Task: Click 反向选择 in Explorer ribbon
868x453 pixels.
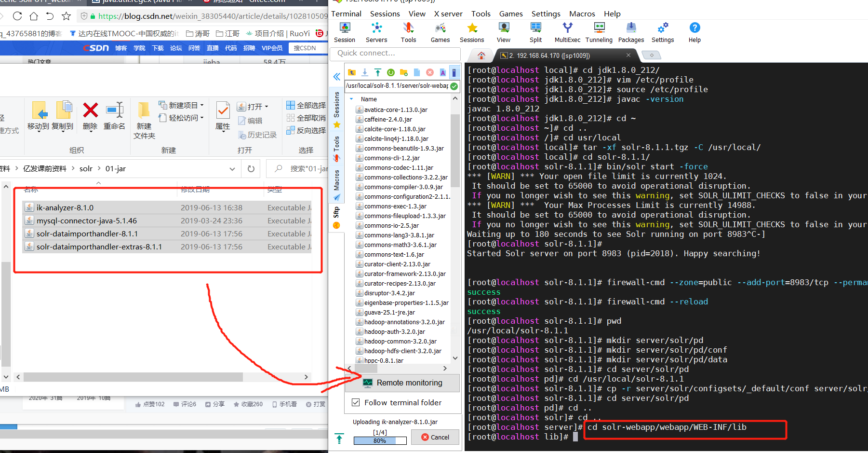Action: pos(306,130)
